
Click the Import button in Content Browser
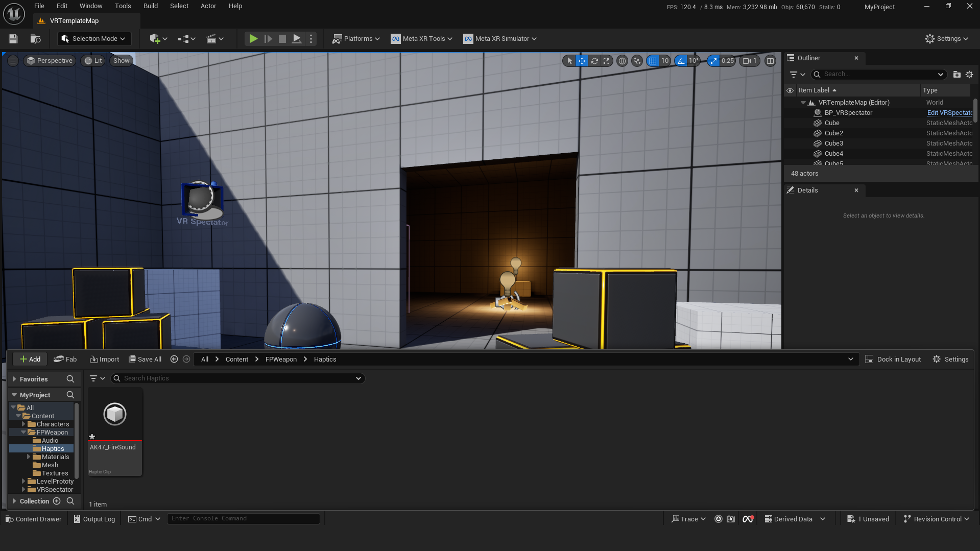(104, 360)
